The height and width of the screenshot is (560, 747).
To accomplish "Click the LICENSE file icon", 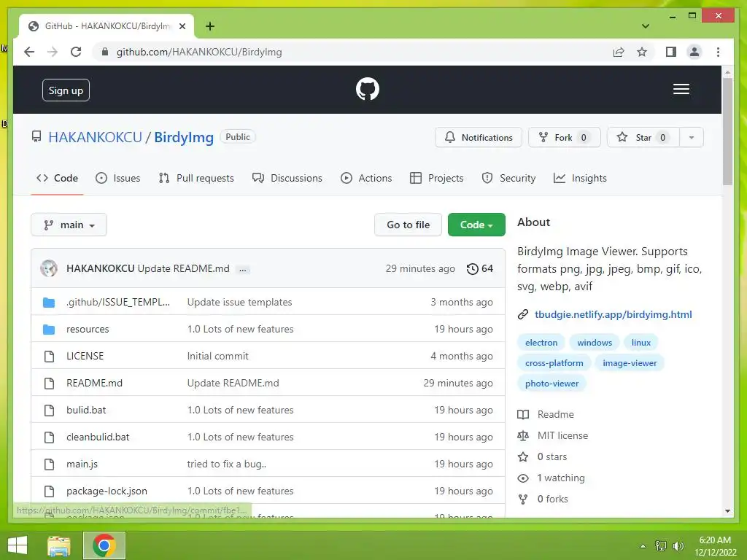I will point(49,356).
